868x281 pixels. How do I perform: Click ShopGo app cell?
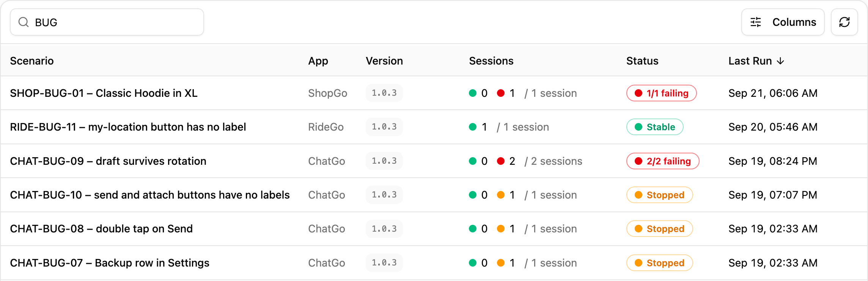(328, 93)
